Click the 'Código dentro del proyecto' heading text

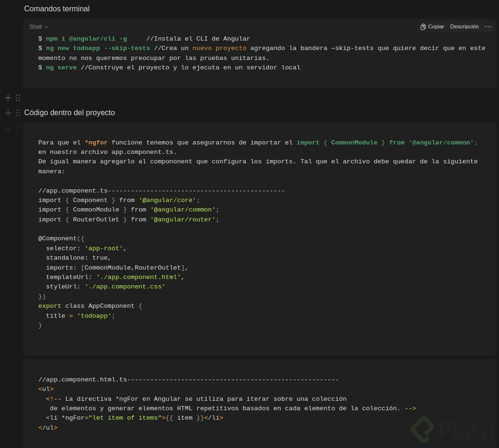(69, 113)
